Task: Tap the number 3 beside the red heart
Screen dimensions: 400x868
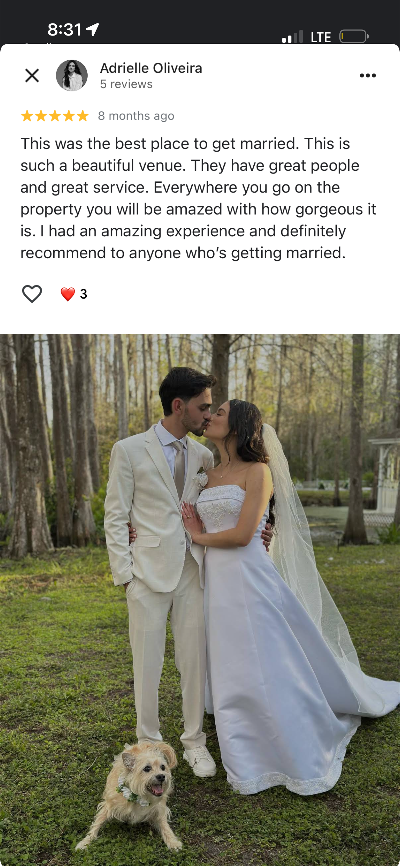Action: pyautogui.click(x=83, y=294)
